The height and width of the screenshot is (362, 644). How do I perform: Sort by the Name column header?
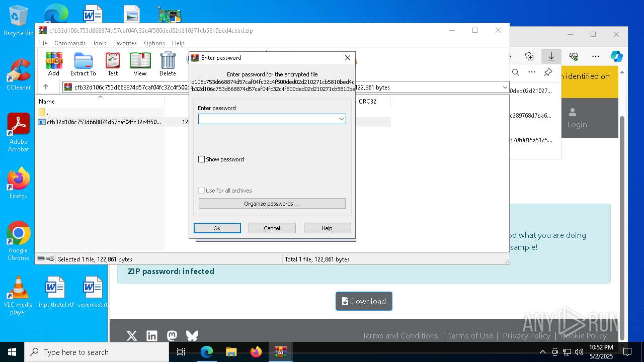coord(101,101)
